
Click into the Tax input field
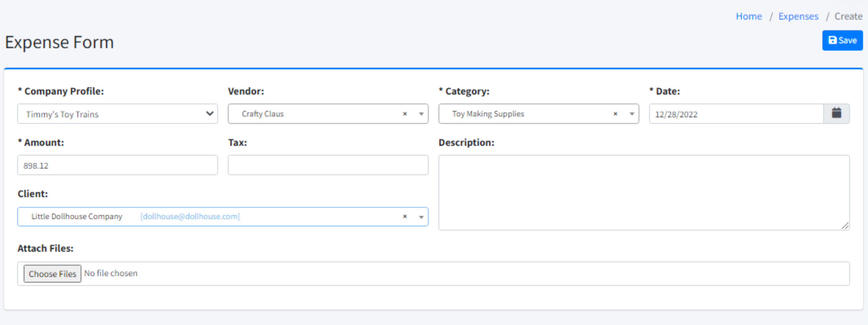click(328, 165)
